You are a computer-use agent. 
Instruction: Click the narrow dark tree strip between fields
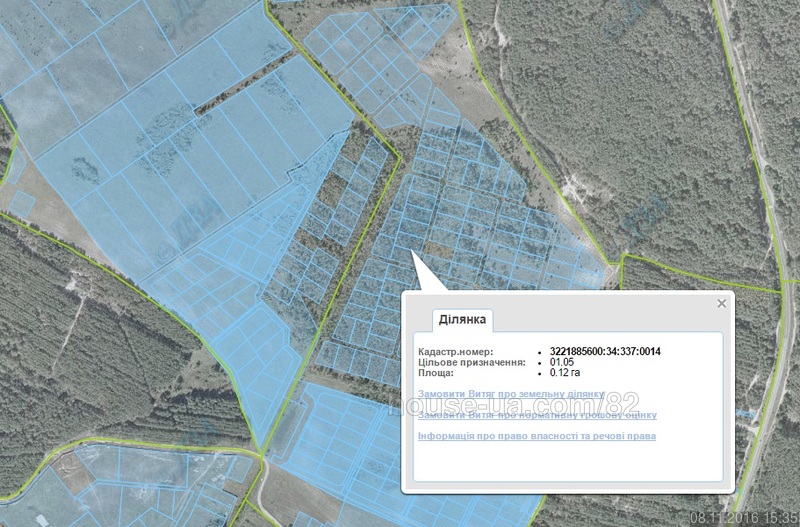click(242, 83)
